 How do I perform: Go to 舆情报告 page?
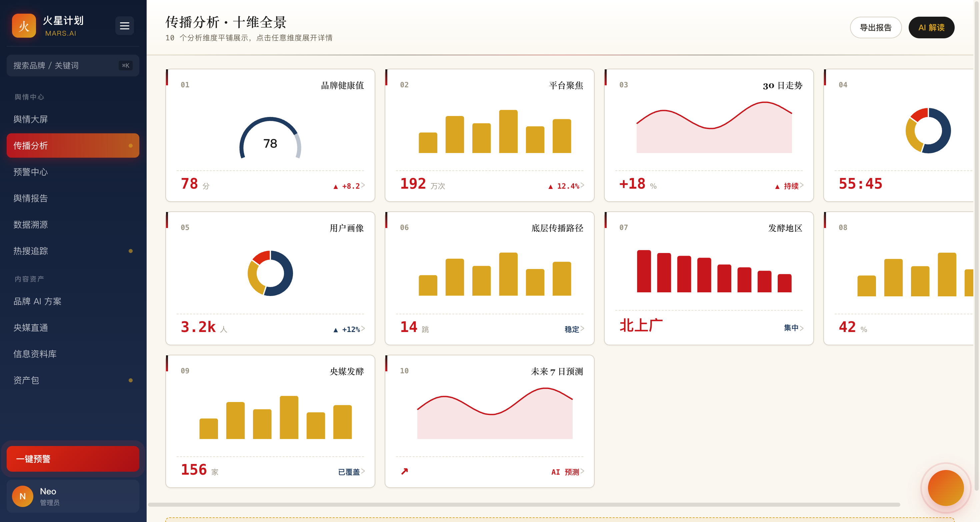tap(73, 198)
